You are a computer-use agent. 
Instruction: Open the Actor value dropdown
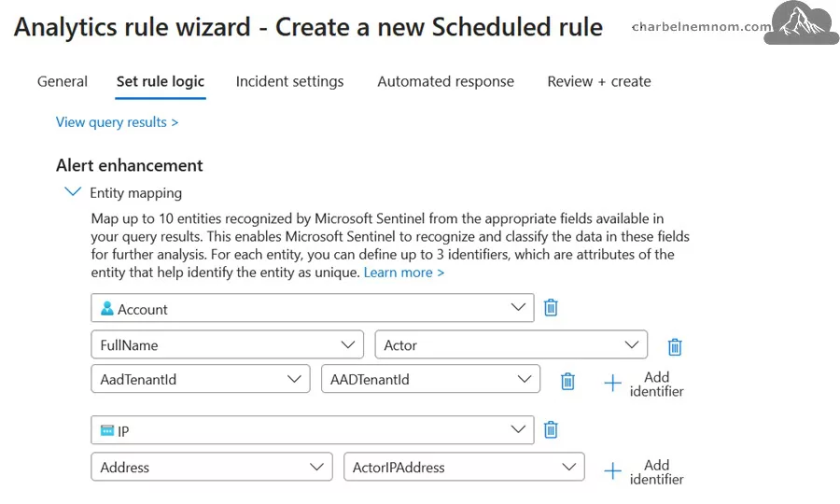(x=511, y=344)
